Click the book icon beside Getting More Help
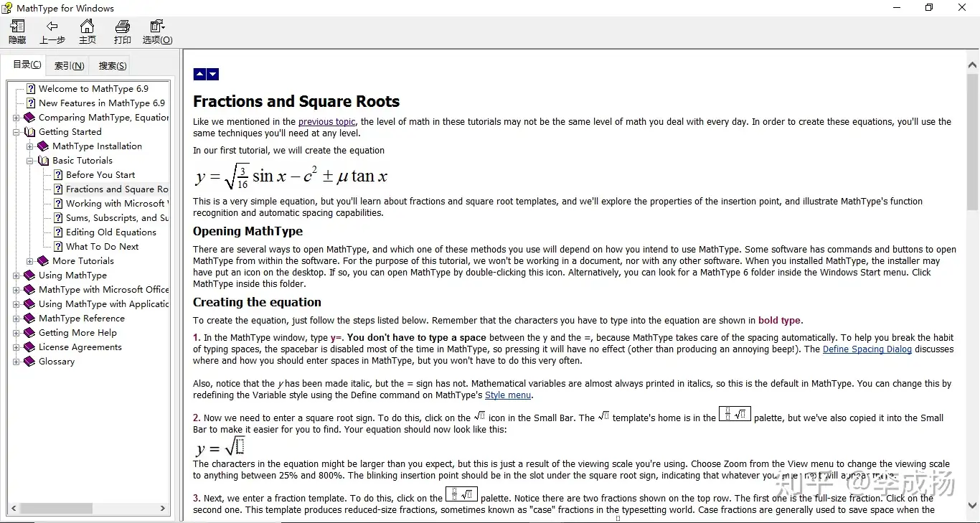This screenshot has width=980, height=523. click(x=29, y=333)
